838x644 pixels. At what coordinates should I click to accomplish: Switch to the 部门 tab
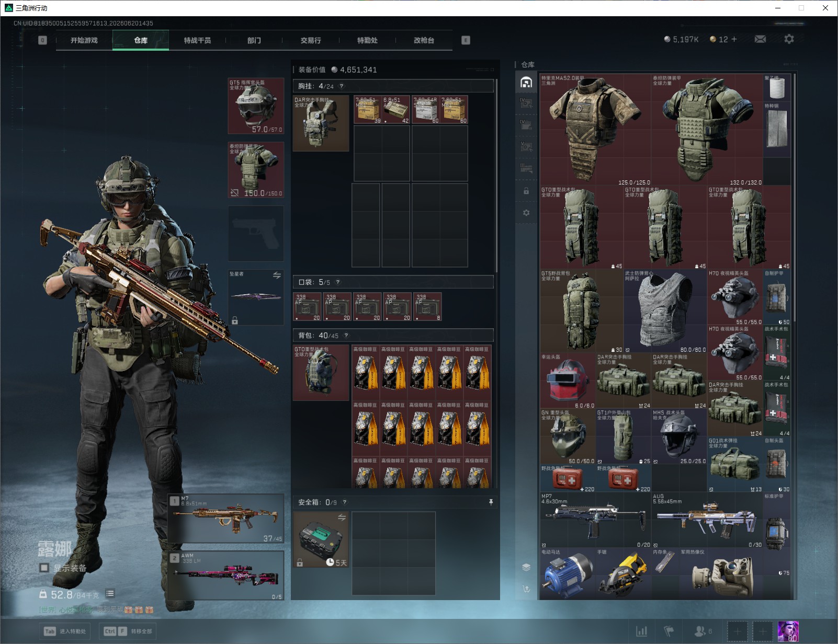254,40
